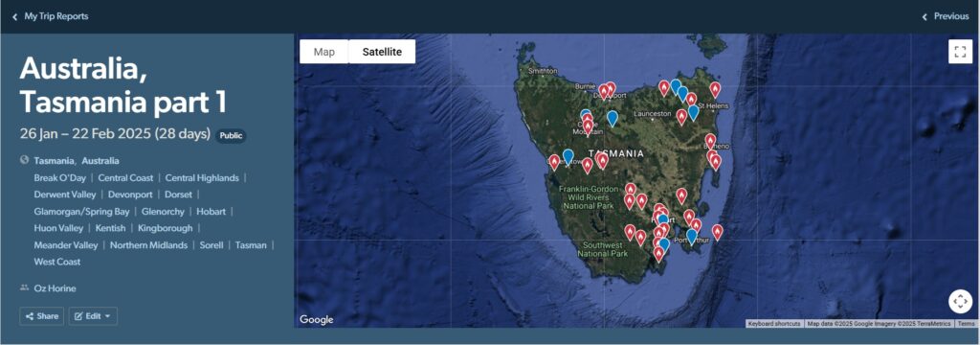Click the Oz Horine contributor name
The height and width of the screenshot is (345, 980).
55,288
